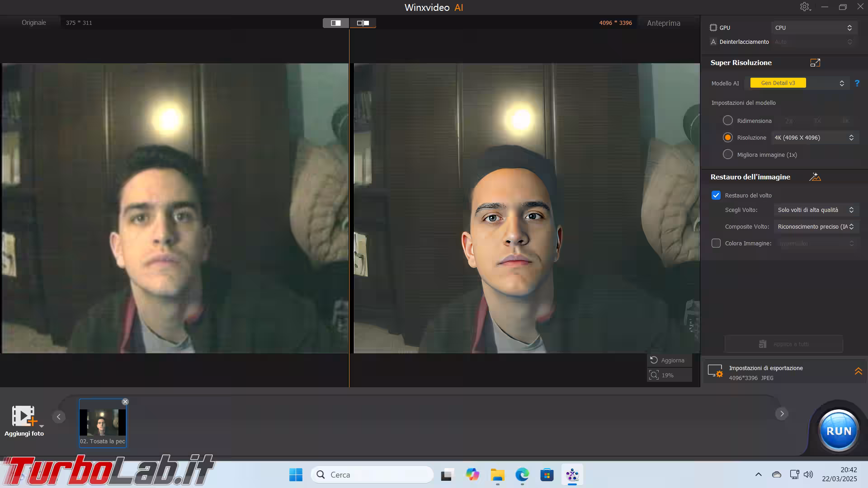Click the zoom 19% fit icon
This screenshot has height=488, width=868.
point(654,375)
